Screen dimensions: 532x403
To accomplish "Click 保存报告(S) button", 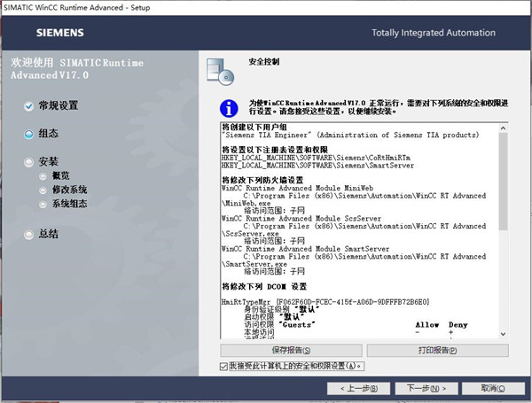I will click(291, 350).
